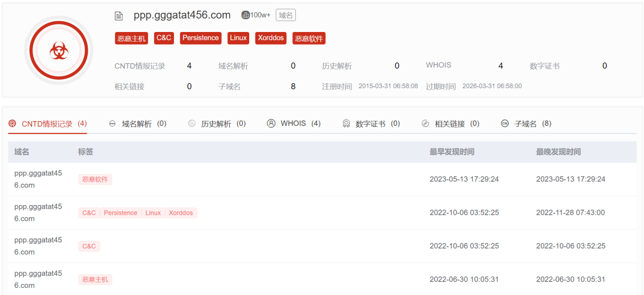Click the document icon beside domain name
This screenshot has height=295, width=644.
coord(119,16)
